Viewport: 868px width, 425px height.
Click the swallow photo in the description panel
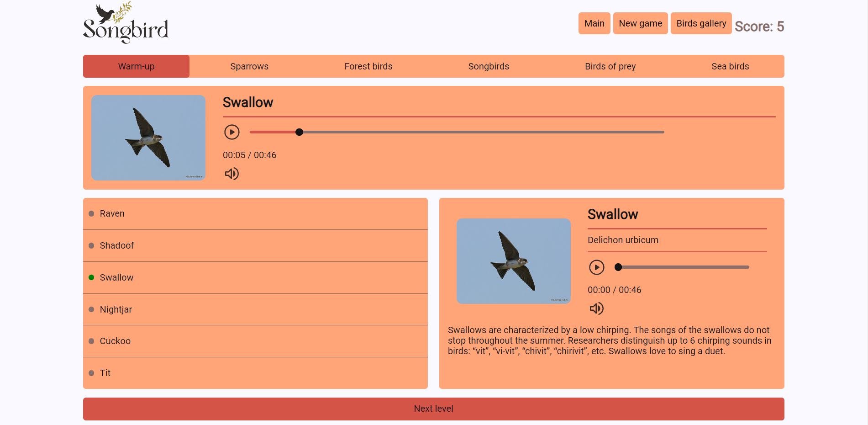pos(513,261)
